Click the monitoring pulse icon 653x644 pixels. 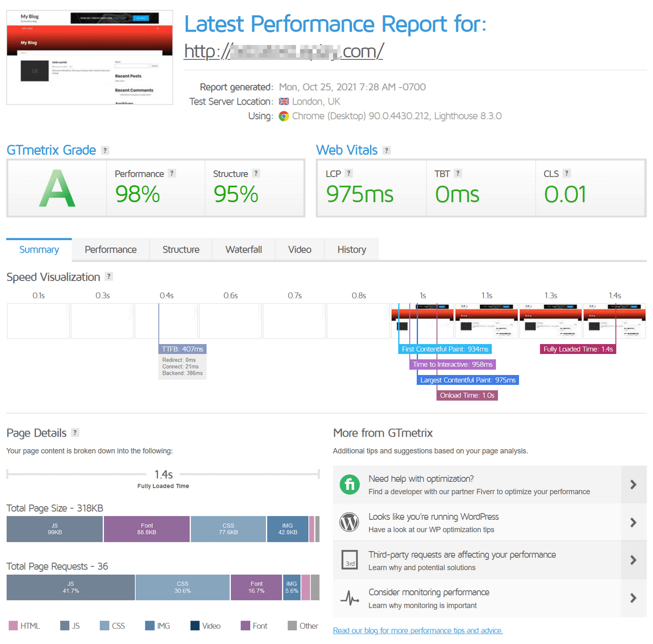tap(349, 598)
